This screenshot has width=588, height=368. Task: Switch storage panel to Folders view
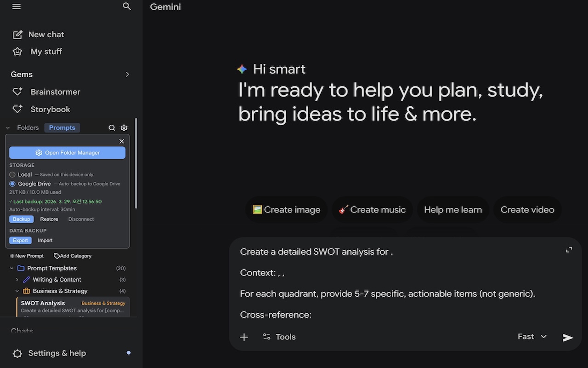(28, 127)
